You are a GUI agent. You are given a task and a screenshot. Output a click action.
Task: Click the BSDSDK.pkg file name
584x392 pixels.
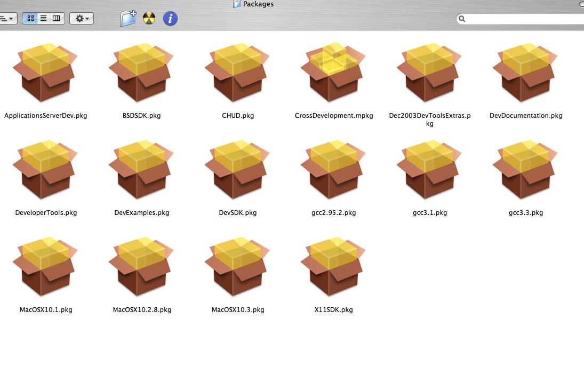tap(141, 116)
